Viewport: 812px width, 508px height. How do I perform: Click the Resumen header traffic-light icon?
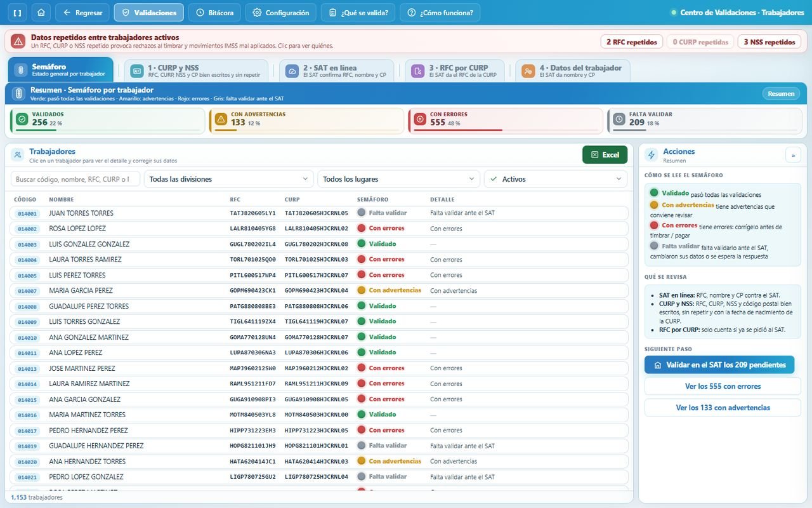tap(19, 93)
